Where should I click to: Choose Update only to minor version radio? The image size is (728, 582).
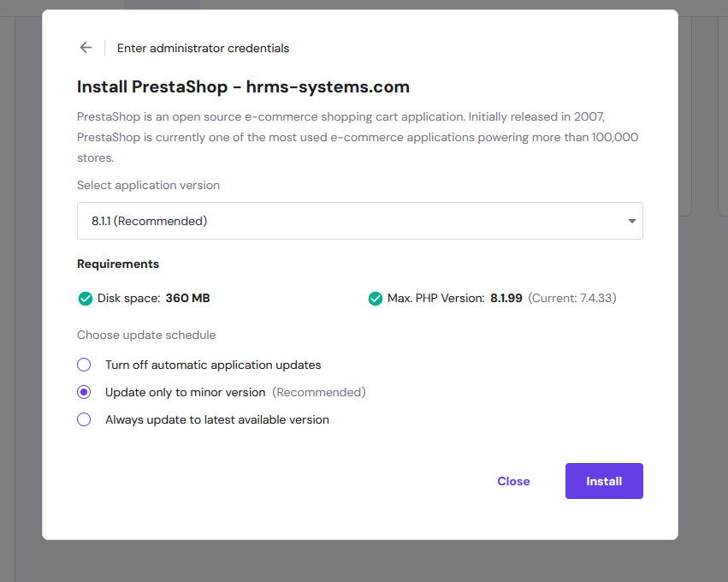84,392
